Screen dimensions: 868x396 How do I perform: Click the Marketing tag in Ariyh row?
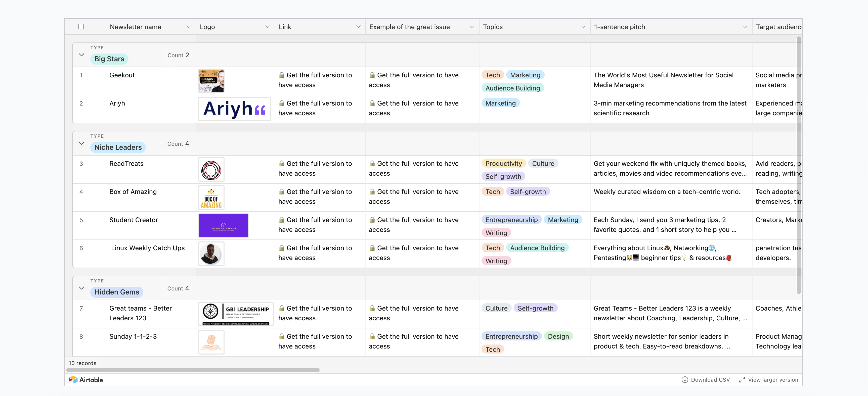click(500, 103)
